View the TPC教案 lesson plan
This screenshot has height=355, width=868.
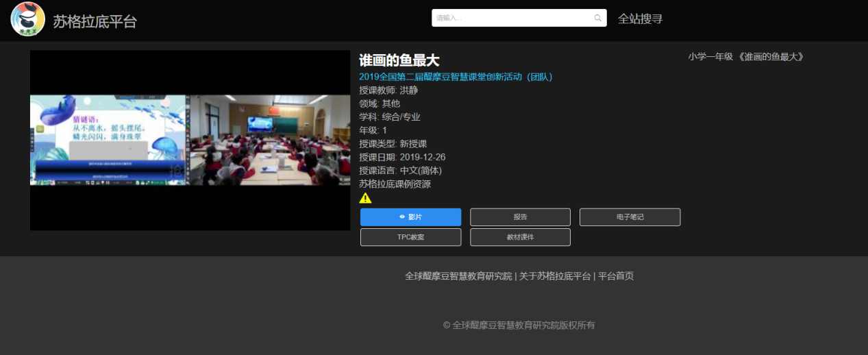coord(410,237)
